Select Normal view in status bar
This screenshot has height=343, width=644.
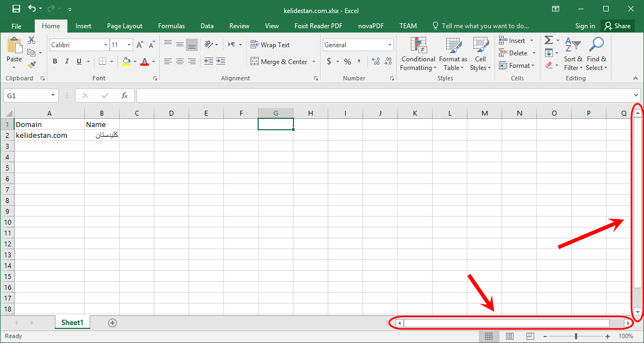[x=489, y=336]
